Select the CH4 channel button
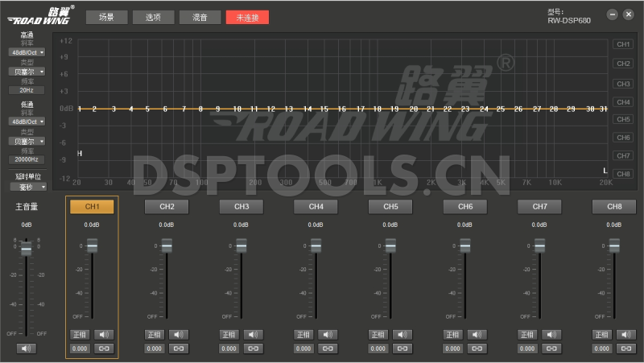The height and width of the screenshot is (363, 644). pyautogui.click(x=316, y=207)
